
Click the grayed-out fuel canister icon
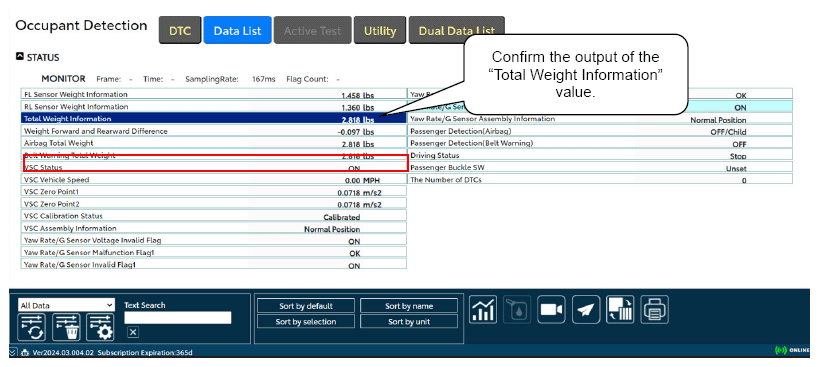pos(517,309)
